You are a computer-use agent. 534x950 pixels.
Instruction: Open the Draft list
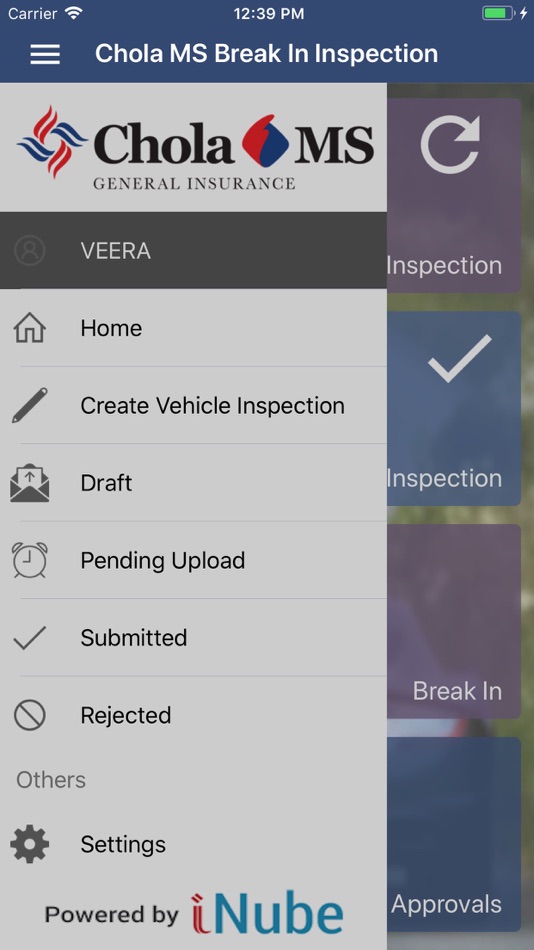click(x=193, y=483)
